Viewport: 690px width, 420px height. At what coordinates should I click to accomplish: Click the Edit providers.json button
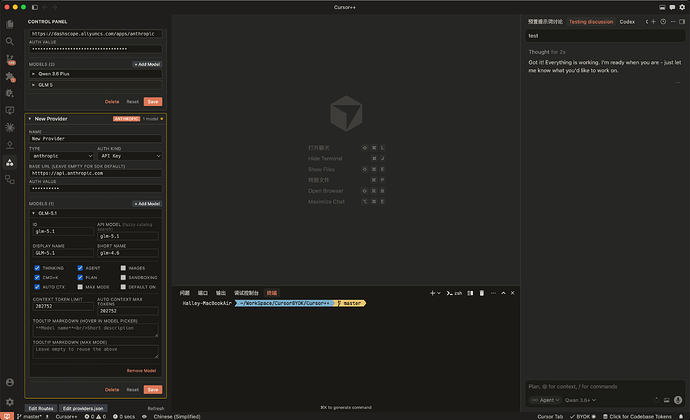pos(83,408)
